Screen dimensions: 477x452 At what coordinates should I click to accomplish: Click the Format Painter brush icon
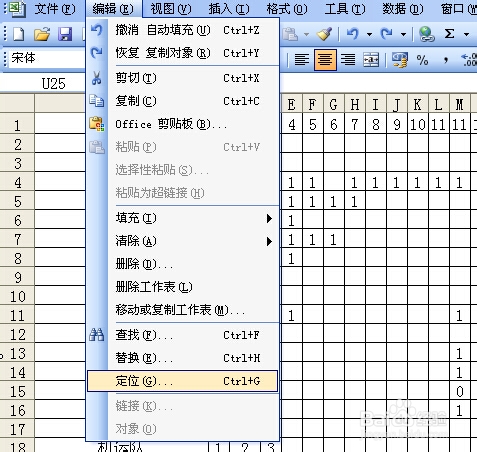(x=324, y=34)
